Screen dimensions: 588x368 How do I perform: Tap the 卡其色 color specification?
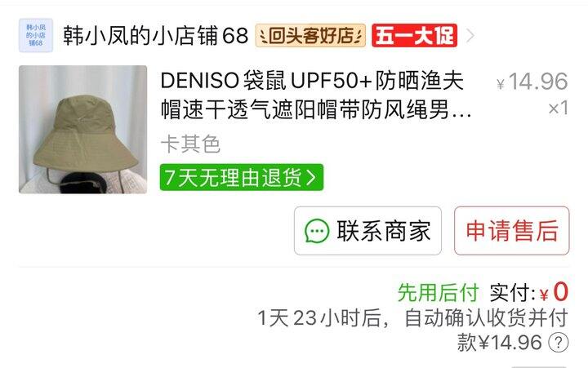pyautogui.click(x=190, y=144)
